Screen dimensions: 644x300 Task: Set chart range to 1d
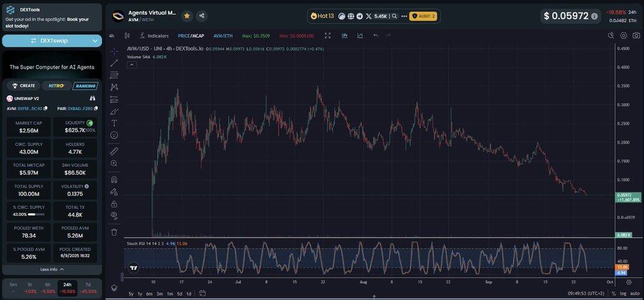click(188, 293)
